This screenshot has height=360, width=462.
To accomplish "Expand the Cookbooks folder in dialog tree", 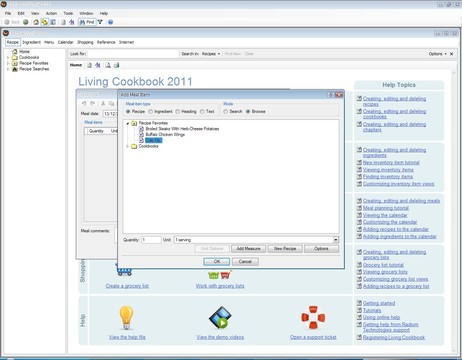I will pyautogui.click(x=127, y=146).
